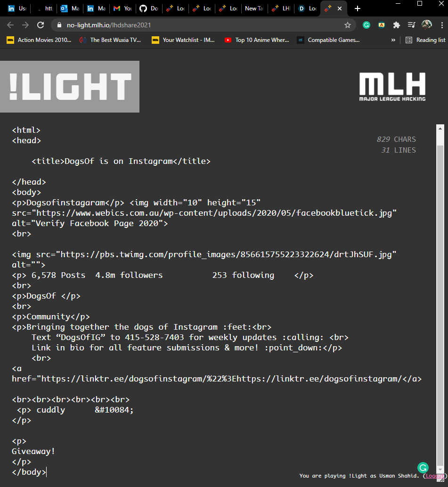This screenshot has height=487, width=448.
Task: Click the 'Text “DogsOfIG”' line
Action: (x=190, y=337)
